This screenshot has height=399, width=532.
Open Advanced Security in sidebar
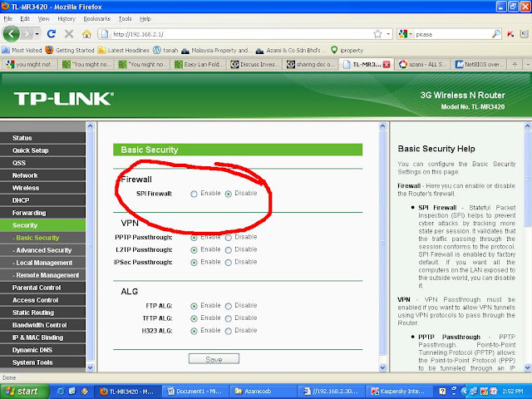click(x=42, y=250)
